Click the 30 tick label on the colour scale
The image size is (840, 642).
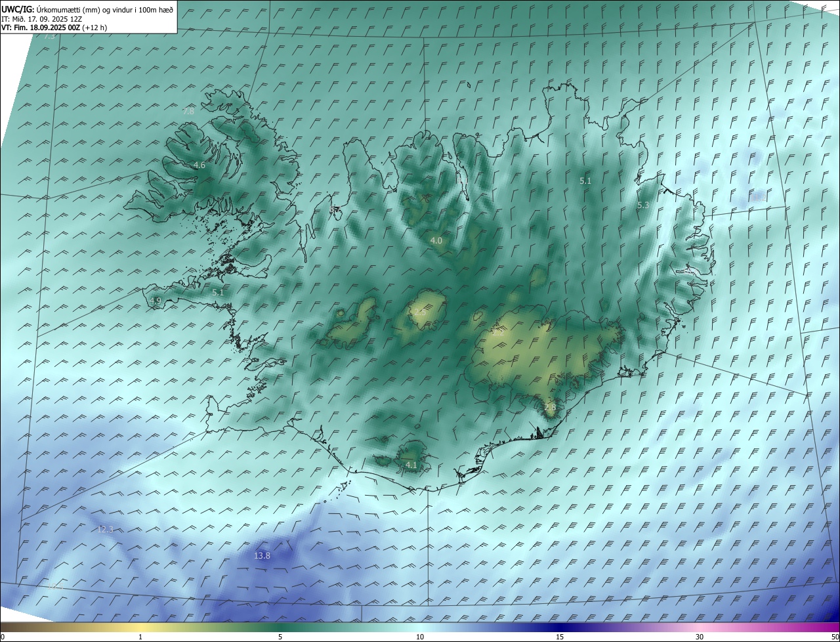coord(700,637)
